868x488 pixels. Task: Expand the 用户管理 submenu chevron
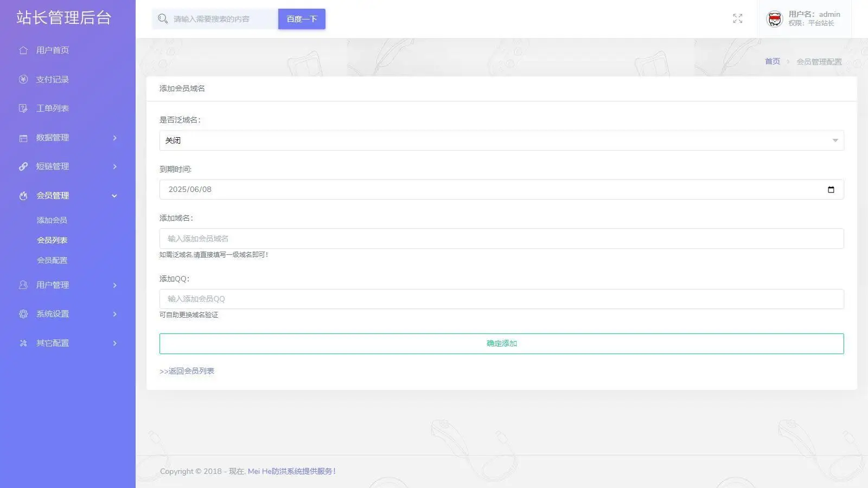(x=114, y=285)
